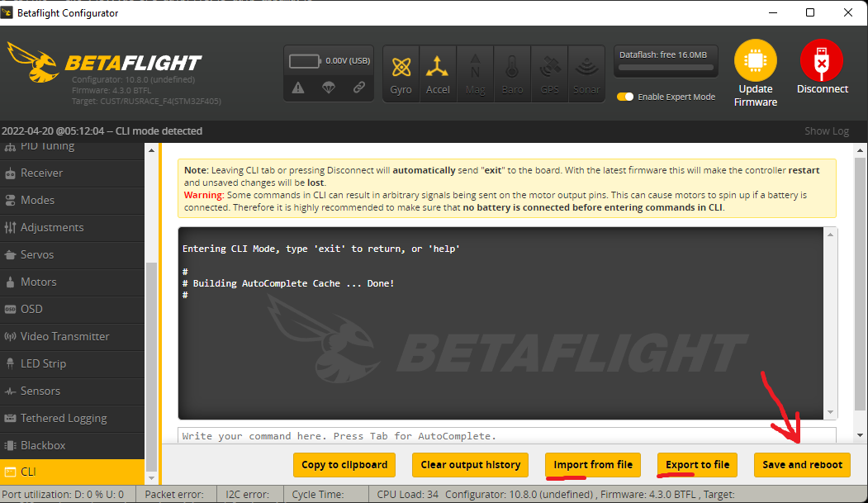Open the OSD tab
This screenshot has width=868, height=503.
tap(72, 310)
